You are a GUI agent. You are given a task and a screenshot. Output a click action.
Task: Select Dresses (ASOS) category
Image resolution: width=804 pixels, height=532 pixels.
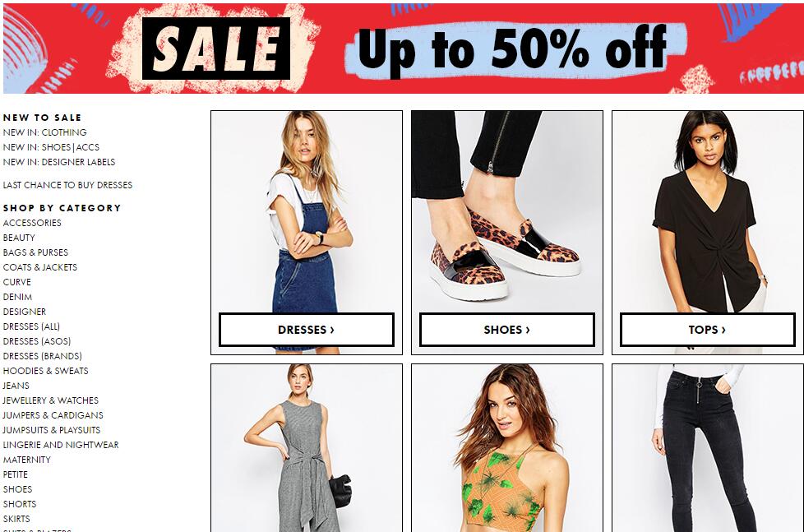[37, 341]
